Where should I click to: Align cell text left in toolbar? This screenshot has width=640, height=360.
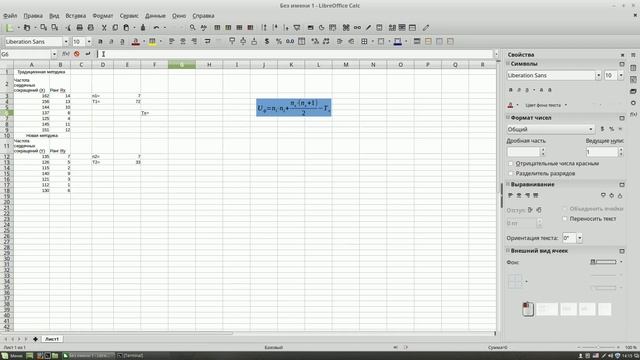click(171, 42)
